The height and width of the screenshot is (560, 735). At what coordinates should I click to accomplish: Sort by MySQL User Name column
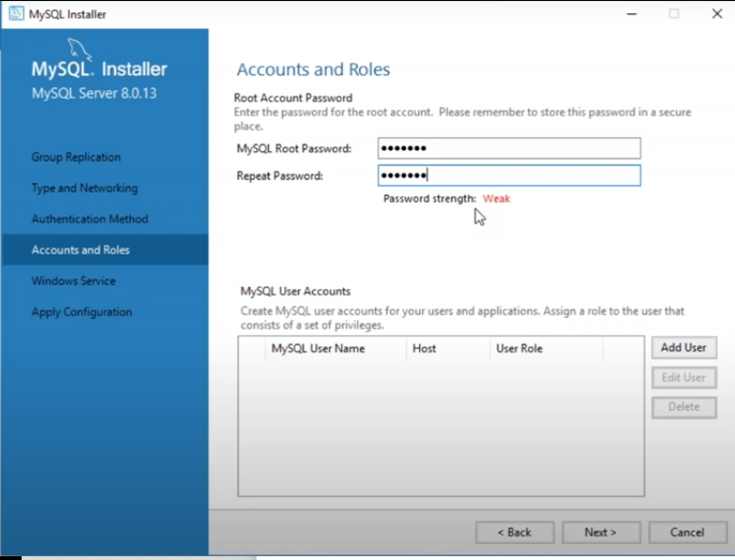click(x=318, y=349)
